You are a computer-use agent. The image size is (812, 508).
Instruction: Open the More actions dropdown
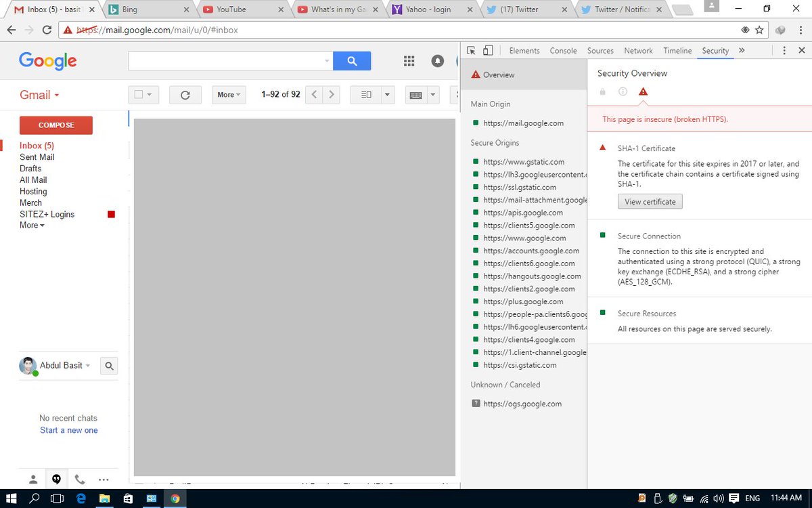(x=229, y=95)
